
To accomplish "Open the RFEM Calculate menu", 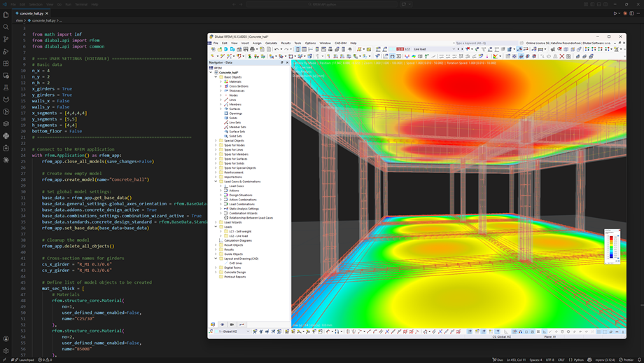I will coord(271,43).
